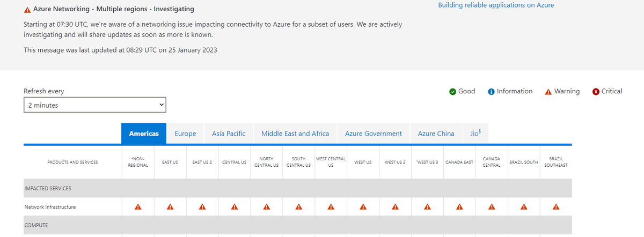
Task: Open Building reliable applications on Azure link
Action: pos(496,5)
